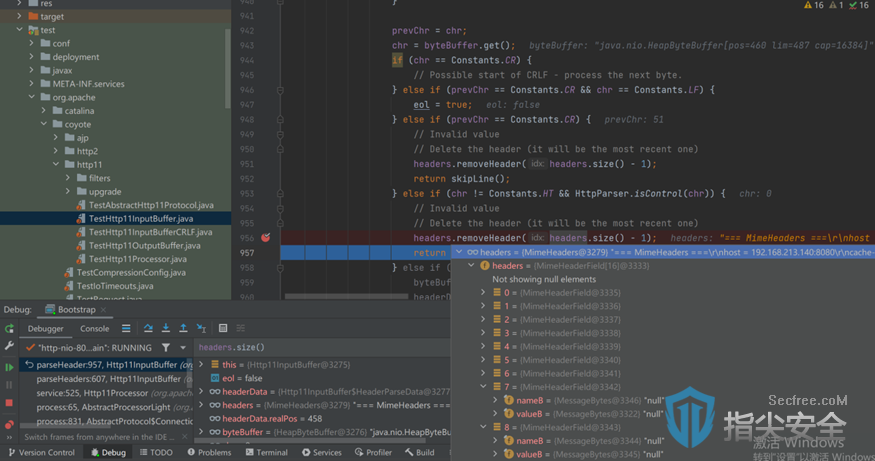Image resolution: width=875 pixels, height=461 pixels.
Task: Expand headerData variable node
Action: (201, 392)
